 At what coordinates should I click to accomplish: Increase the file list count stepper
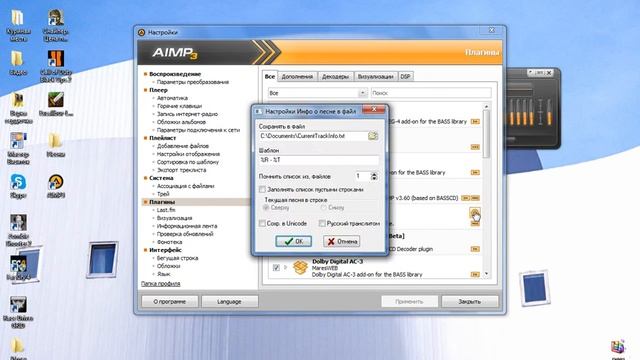coord(374,174)
